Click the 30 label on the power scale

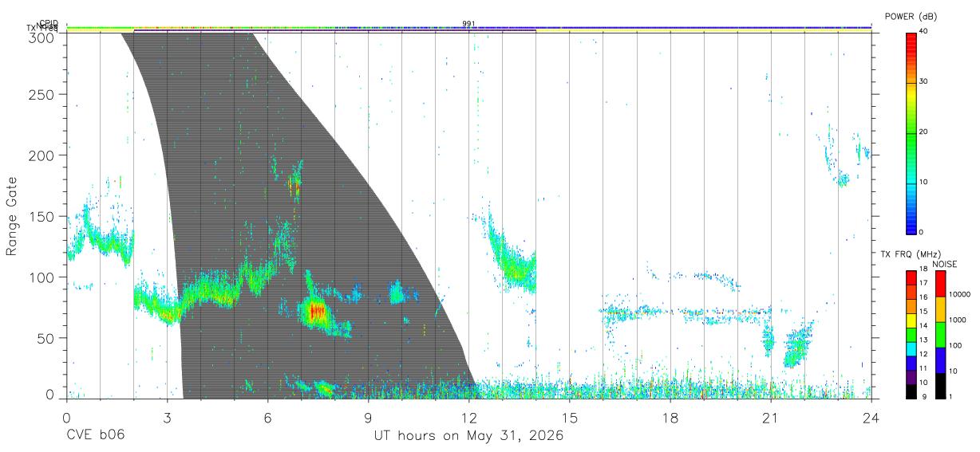[x=924, y=82]
